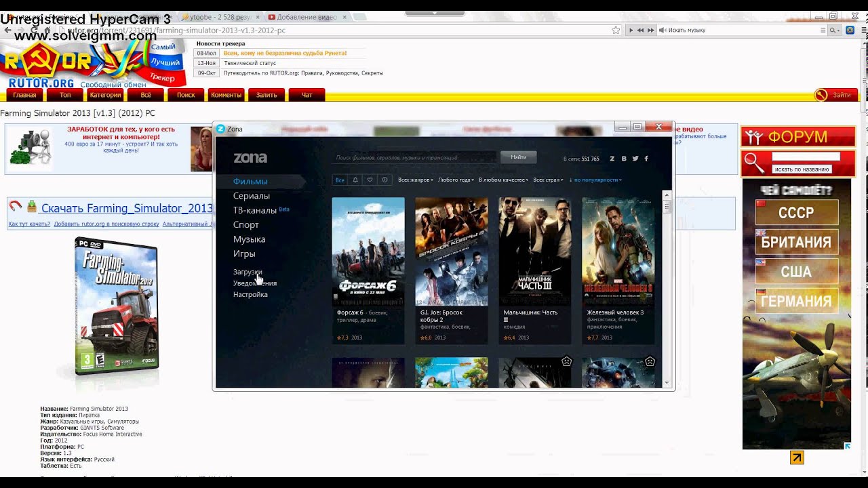Open the 'В любом качестве' quality dropdown
868x488 pixels.
(503, 180)
